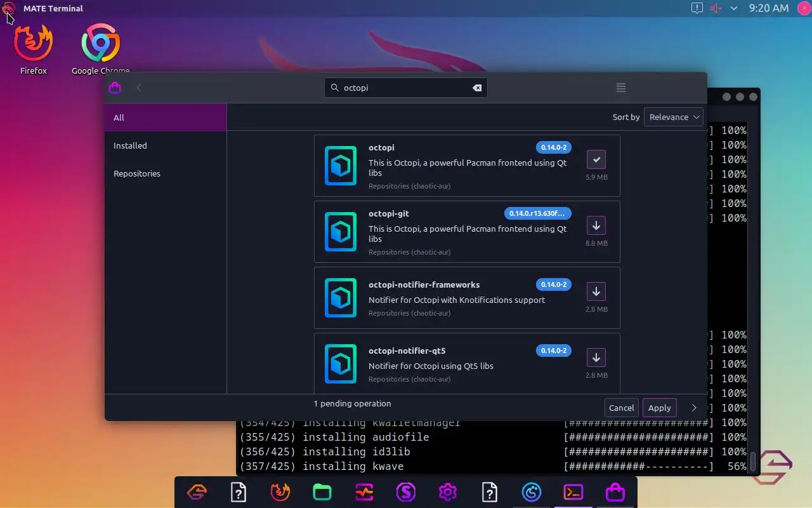Clear the 'octopi' search text
Screen dimensions: 812x508
(x=477, y=88)
